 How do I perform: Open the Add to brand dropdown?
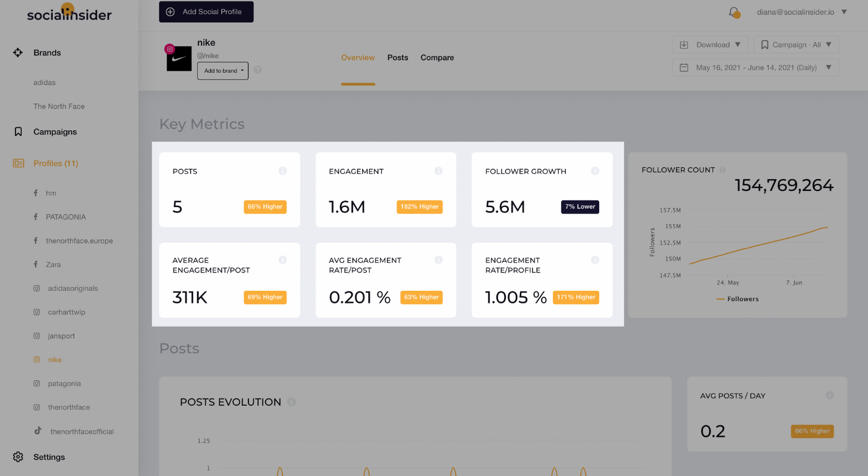click(223, 70)
